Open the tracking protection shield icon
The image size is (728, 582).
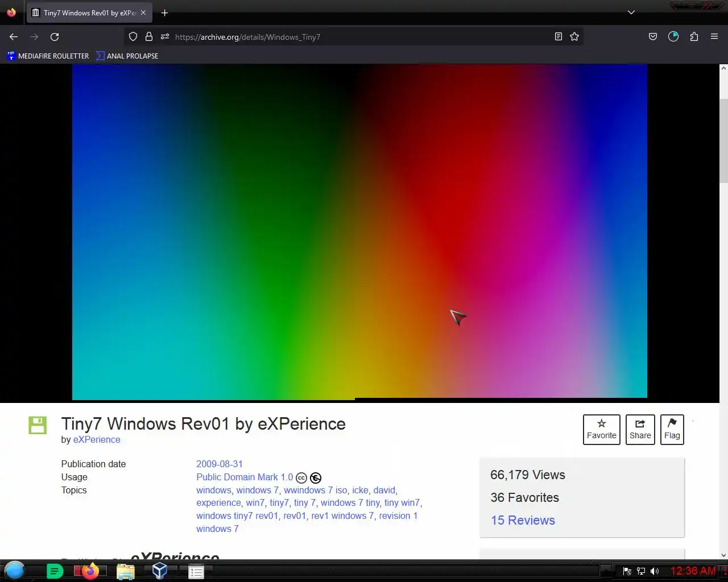[x=133, y=36]
